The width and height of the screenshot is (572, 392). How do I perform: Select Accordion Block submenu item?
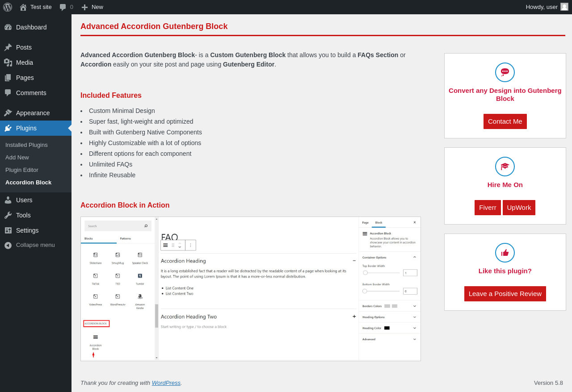(29, 182)
